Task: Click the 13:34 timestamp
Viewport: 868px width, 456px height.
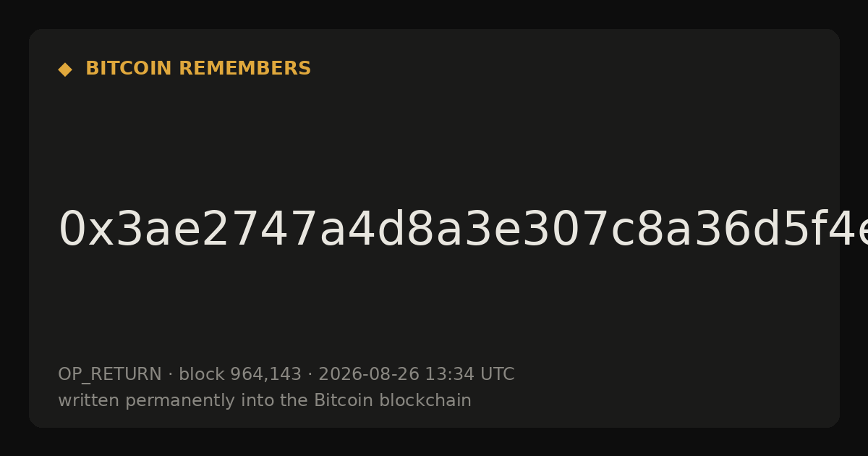Action: 448,375
